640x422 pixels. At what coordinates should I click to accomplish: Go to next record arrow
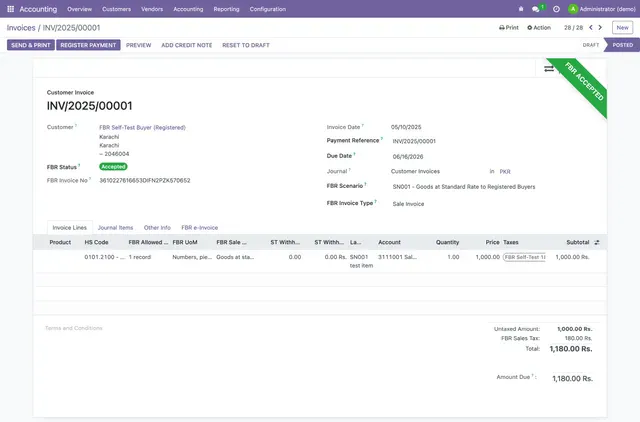pos(600,27)
